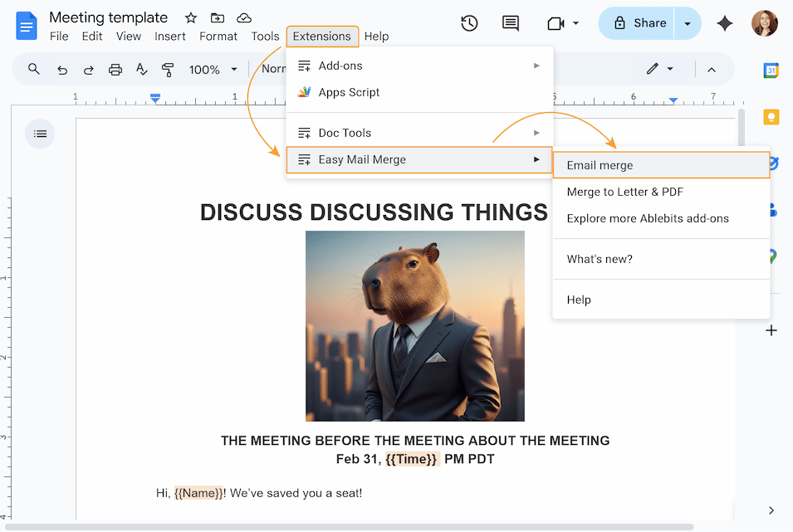The width and height of the screenshot is (793, 532).
Task: Click the {{Name}} placeholder text
Action: point(198,493)
